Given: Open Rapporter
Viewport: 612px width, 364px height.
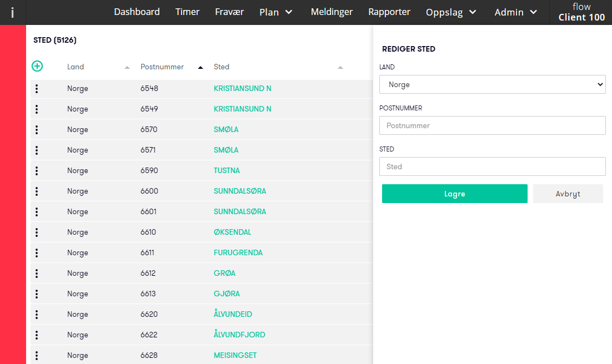Looking at the screenshot, I should tap(389, 12).
